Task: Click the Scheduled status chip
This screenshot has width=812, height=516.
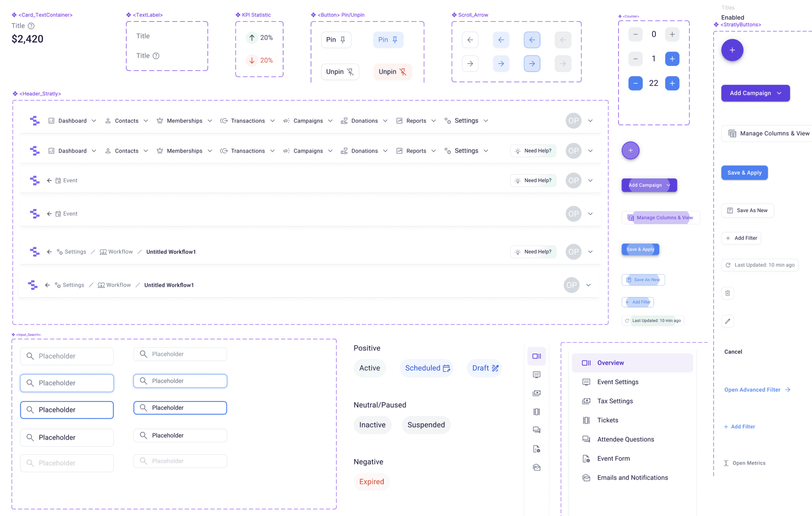Action: pos(426,368)
